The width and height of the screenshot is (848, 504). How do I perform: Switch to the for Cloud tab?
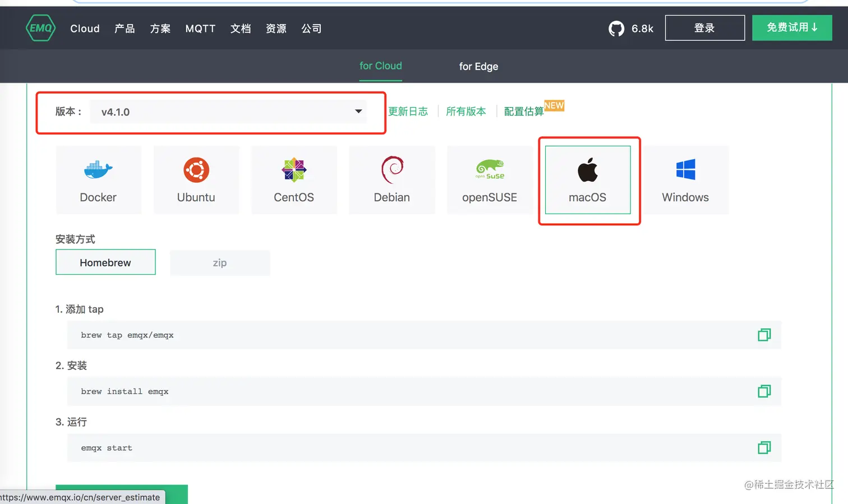[x=381, y=66]
